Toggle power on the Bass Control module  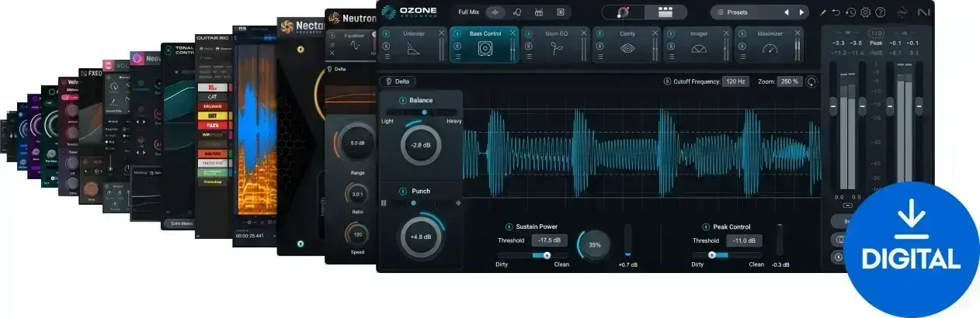tap(457, 34)
